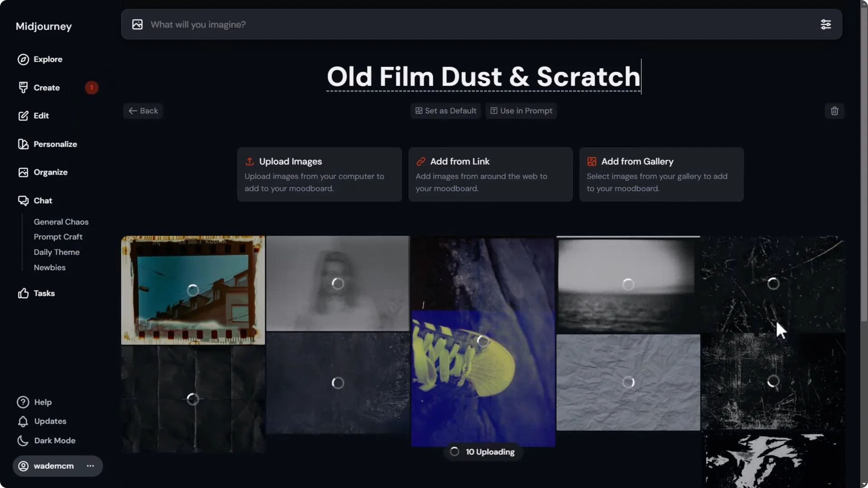Open the Edit tool icon

click(23, 116)
